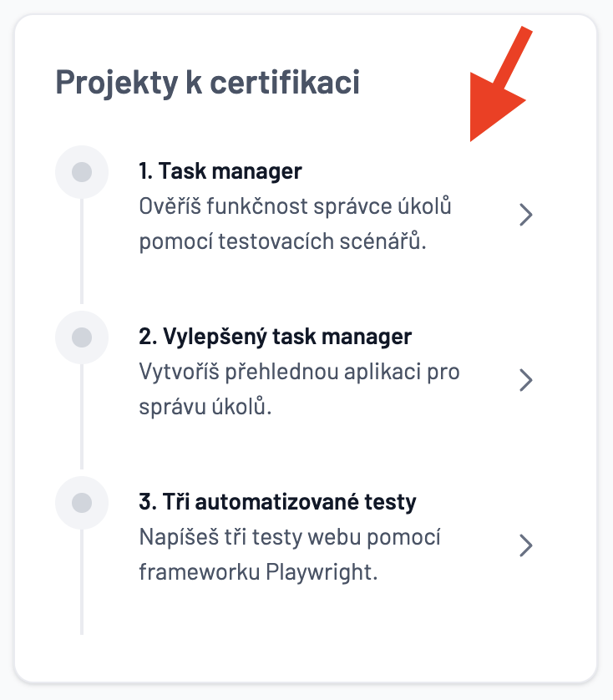Open the Vylepšený task manager chevron

526,380
